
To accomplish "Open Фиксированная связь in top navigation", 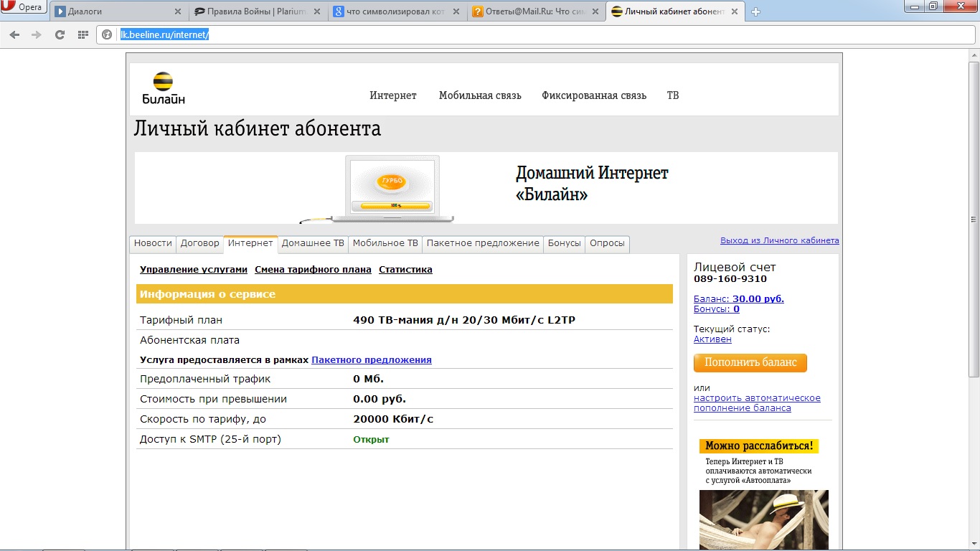I will [x=594, y=95].
